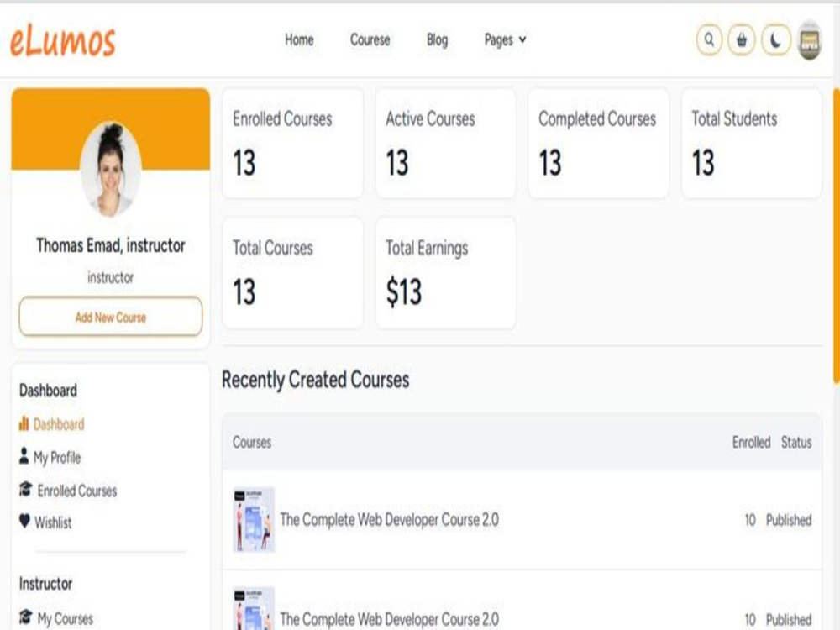The height and width of the screenshot is (630, 840).
Task: Click Wishlist heart icon
Action: pyautogui.click(x=24, y=521)
